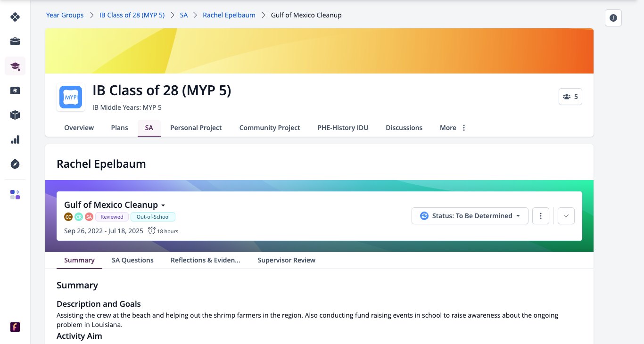Screen dimensions: 644x344
Task: Open the purple apps grid sidebar icon
Action: [x=15, y=195]
